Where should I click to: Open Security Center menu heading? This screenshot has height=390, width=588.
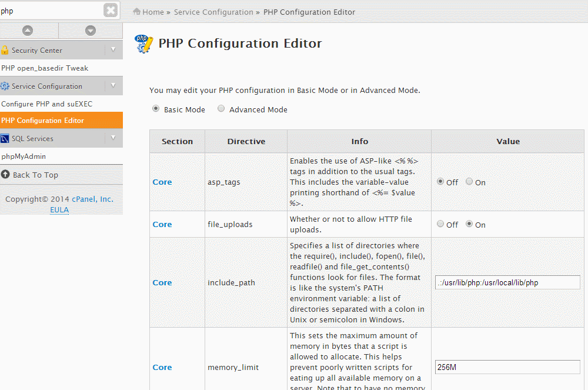[36, 50]
